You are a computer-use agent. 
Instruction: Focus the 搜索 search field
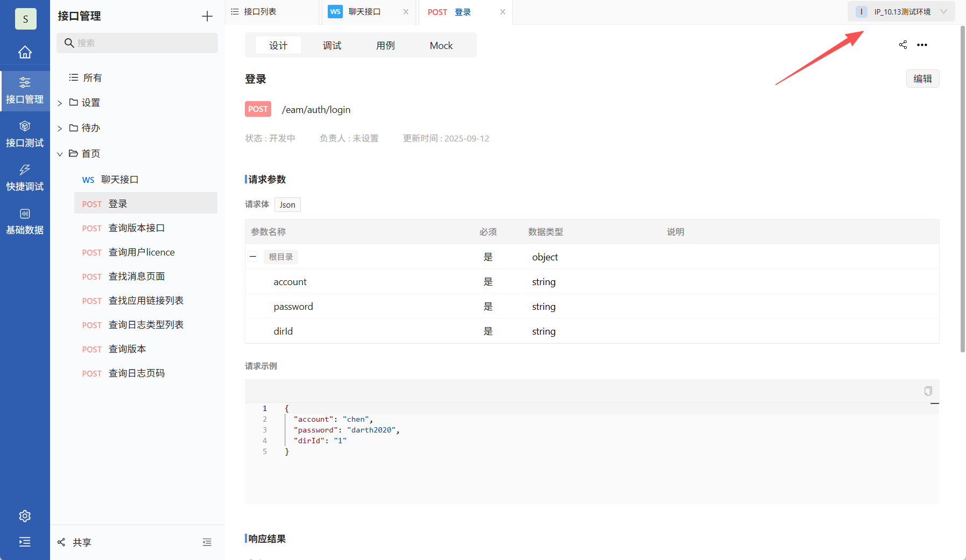(137, 43)
